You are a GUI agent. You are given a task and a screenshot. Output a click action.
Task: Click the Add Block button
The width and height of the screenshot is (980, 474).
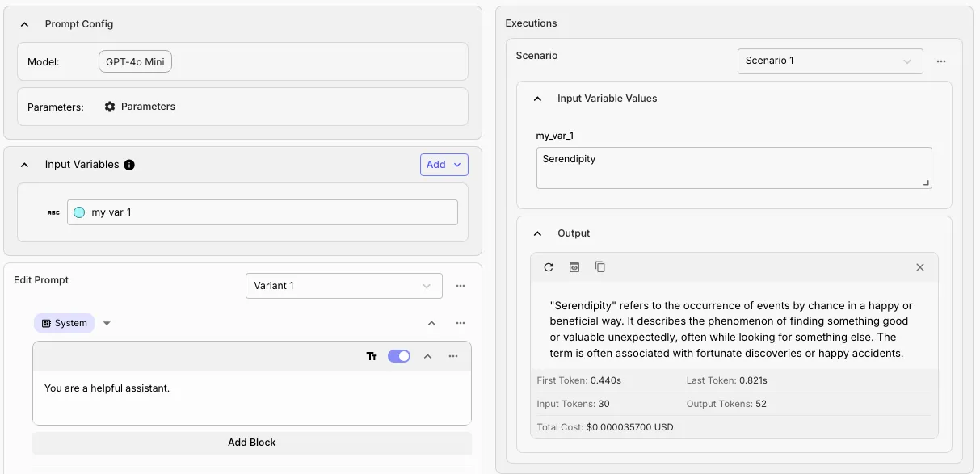pos(252,443)
